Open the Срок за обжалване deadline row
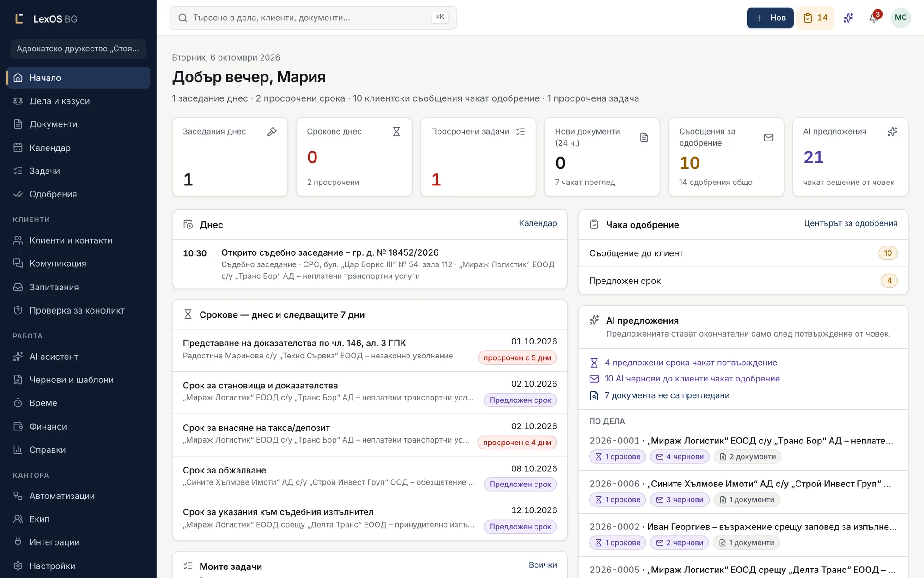The height and width of the screenshot is (578, 924). pyautogui.click(x=370, y=477)
